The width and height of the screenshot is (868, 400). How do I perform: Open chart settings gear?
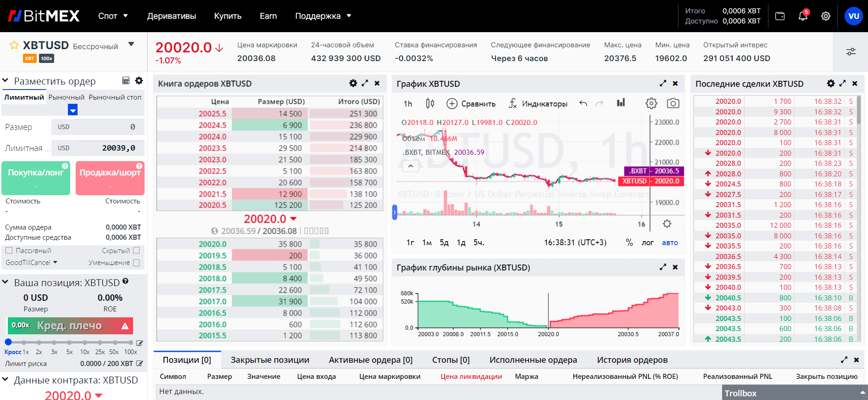[x=651, y=103]
